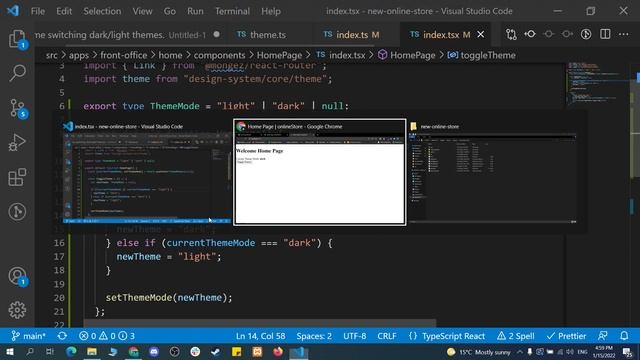Select the main branch in status bar
Viewport: 640px width, 360px height.
29,336
